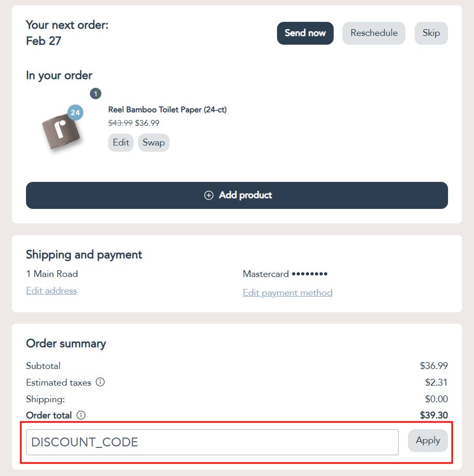Screen dimensions: 474x476
Task: Swap the toilet paper product
Action: click(154, 142)
